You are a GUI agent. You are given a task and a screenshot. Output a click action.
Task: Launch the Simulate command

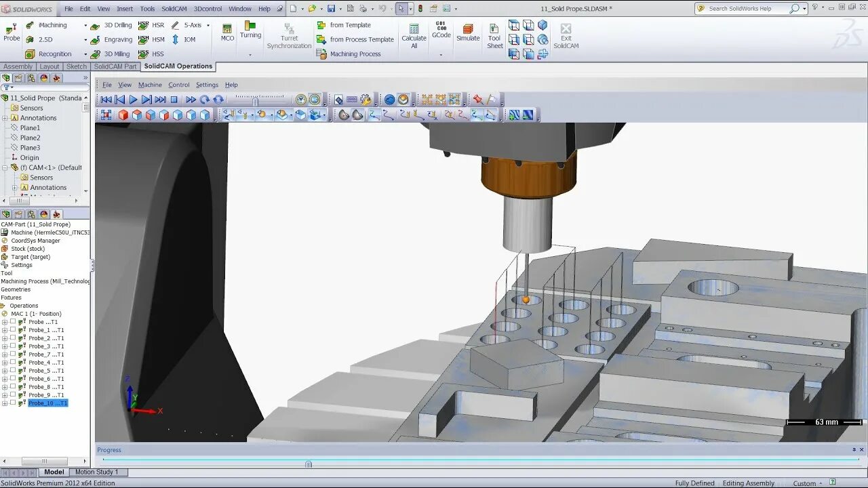468,33
